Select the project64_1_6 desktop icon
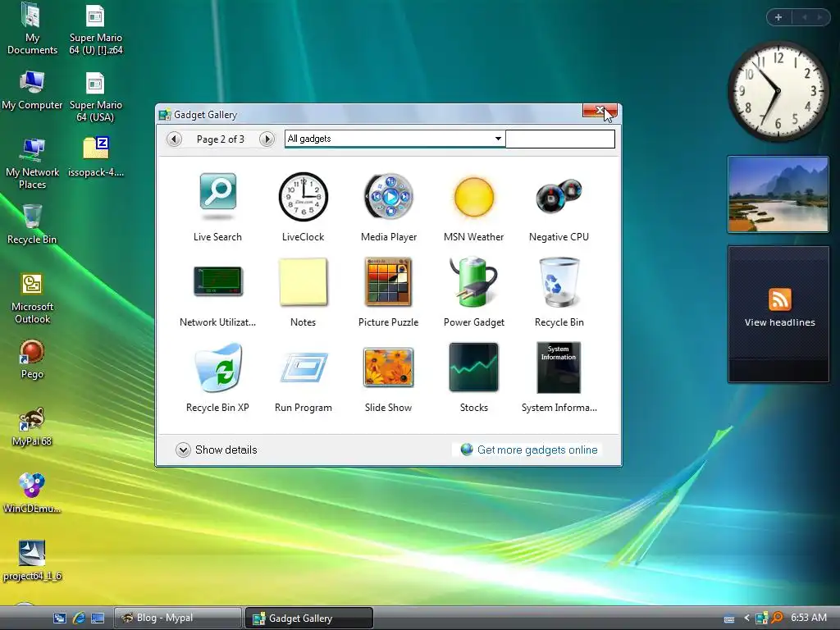This screenshot has width=840, height=630. [x=32, y=561]
